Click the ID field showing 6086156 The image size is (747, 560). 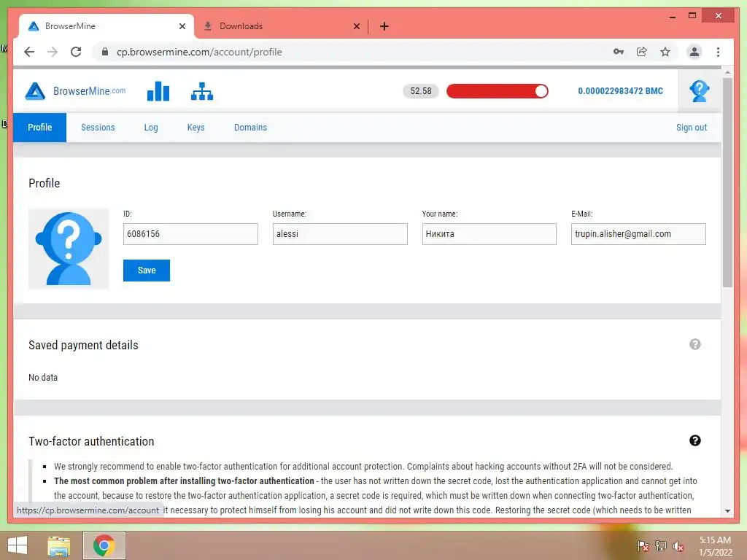click(x=190, y=234)
